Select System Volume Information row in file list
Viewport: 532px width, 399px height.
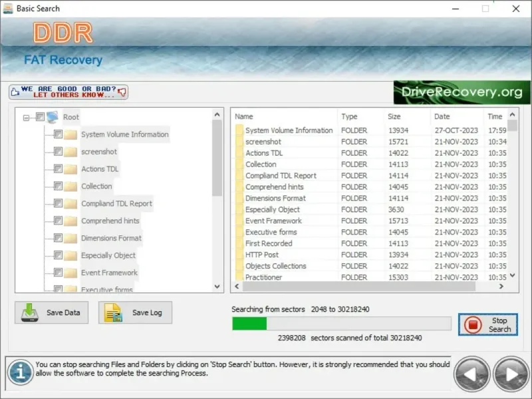pyautogui.click(x=370, y=130)
